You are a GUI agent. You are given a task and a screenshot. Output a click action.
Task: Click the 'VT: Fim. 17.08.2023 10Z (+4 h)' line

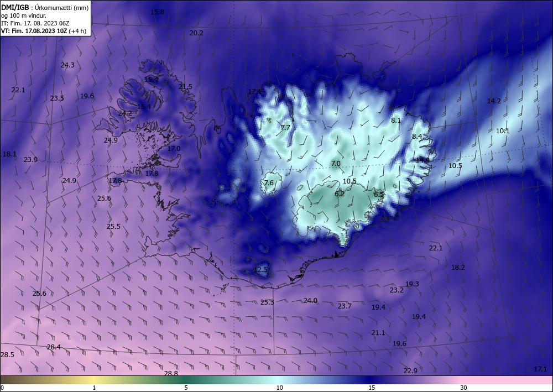point(43,31)
